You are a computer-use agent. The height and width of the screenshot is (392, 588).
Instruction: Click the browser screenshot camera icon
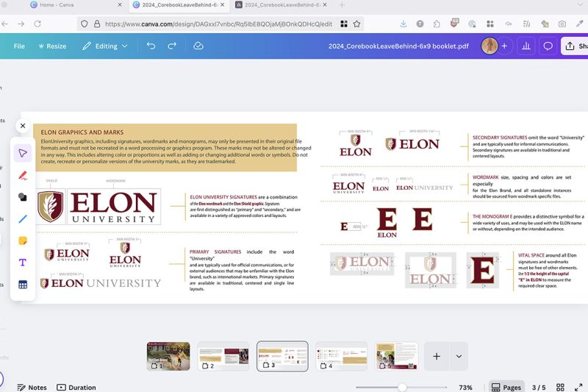(562, 24)
